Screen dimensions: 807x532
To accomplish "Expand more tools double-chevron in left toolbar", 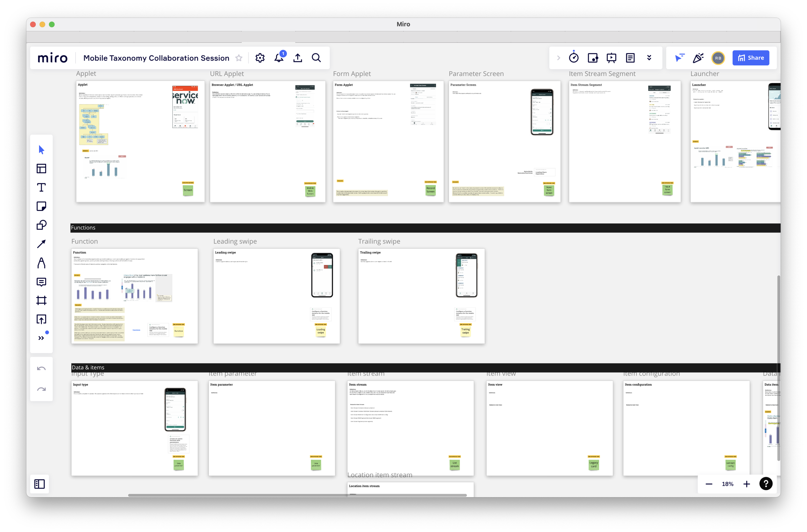I will pyautogui.click(x=41, y=338).
